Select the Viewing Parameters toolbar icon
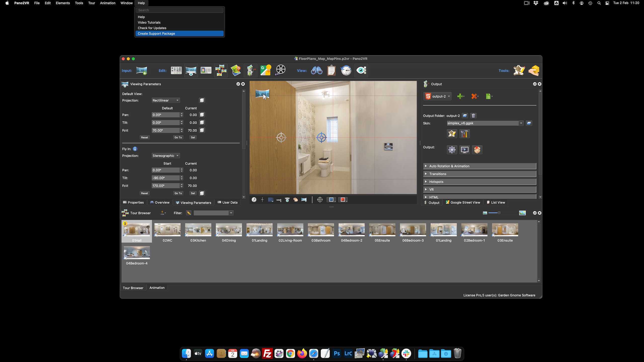 191,71
